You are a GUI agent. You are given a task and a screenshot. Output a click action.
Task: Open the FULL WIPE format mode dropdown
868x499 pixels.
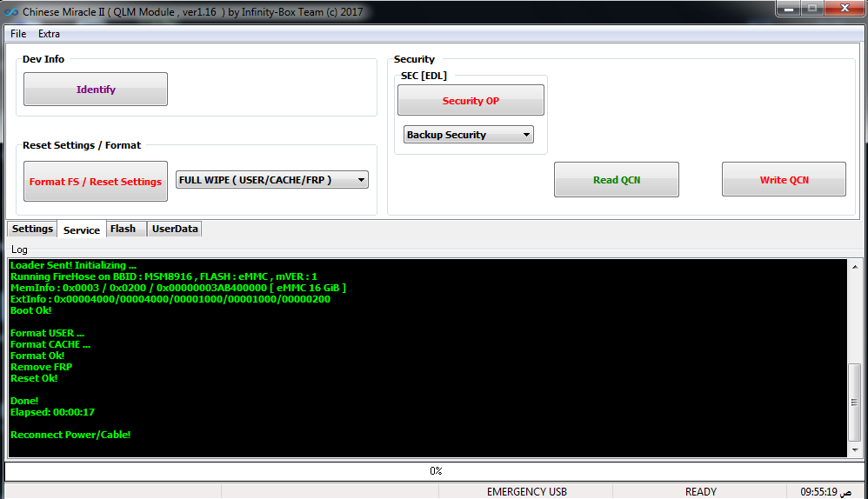click(272, 180)
